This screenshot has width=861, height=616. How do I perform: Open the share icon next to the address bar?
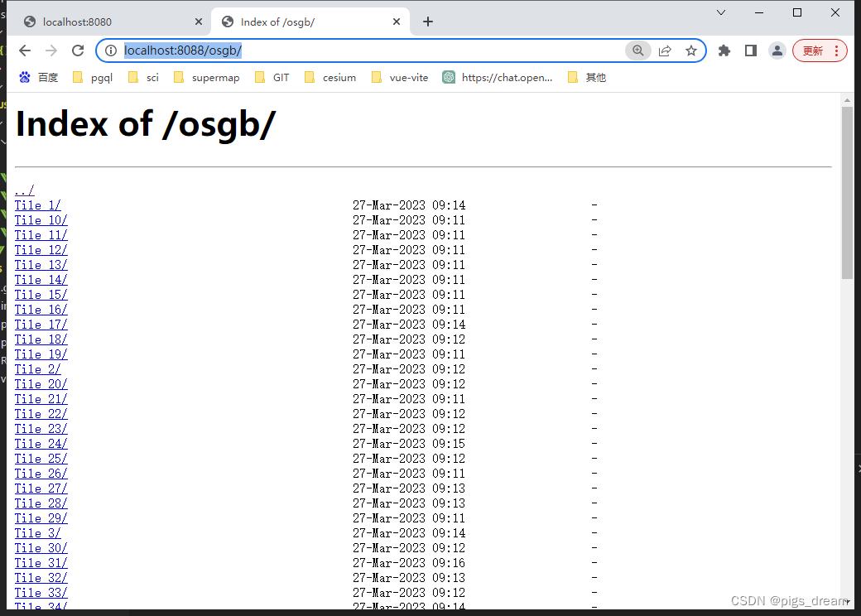pos(665,51)
